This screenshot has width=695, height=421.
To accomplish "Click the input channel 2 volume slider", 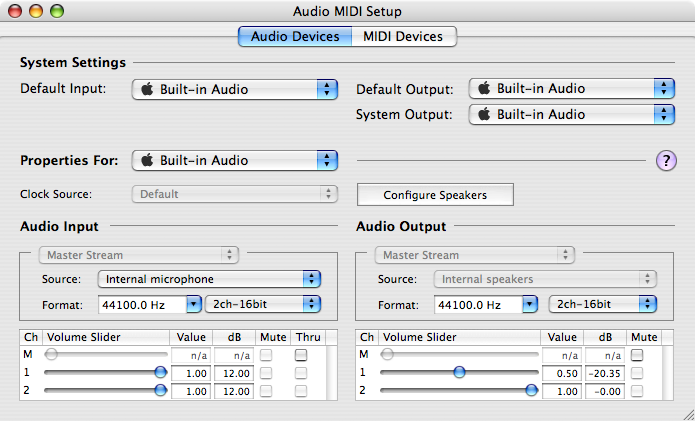I will (106, 390).
